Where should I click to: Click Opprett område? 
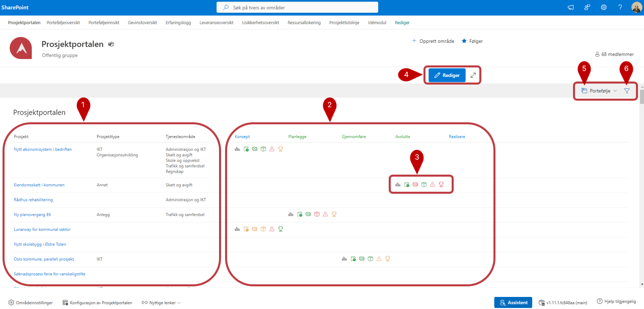click(433, 41)
